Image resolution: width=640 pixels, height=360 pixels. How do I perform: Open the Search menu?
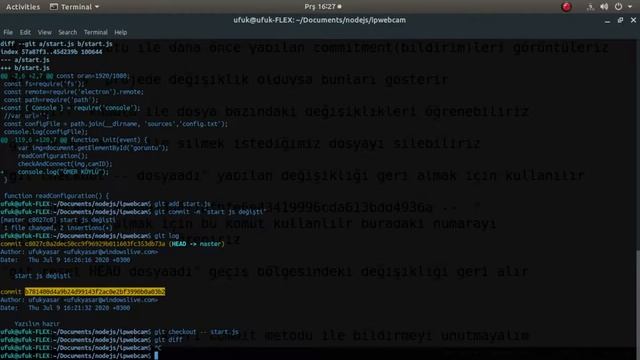click(67, 32)
